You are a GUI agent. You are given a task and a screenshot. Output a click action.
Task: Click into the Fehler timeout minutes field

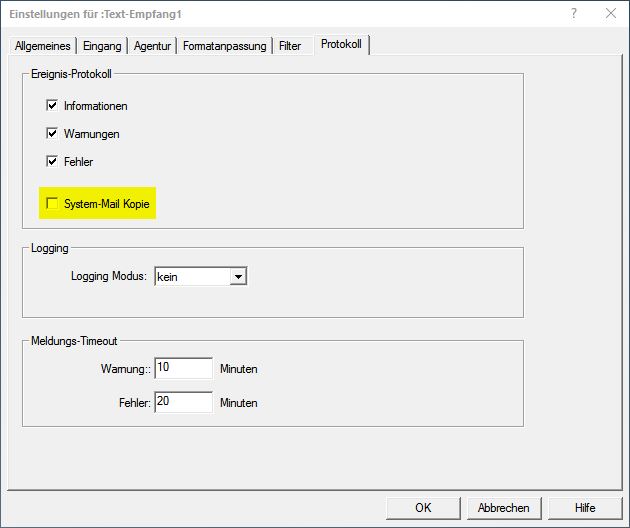[x=184, y=402]
